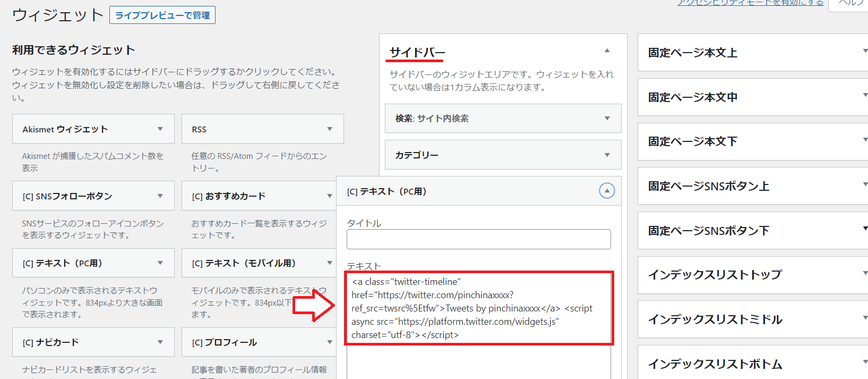868x379 pixels.
Task: Click inside the テキスト code textarea
Action: click(x=479, y=325)
